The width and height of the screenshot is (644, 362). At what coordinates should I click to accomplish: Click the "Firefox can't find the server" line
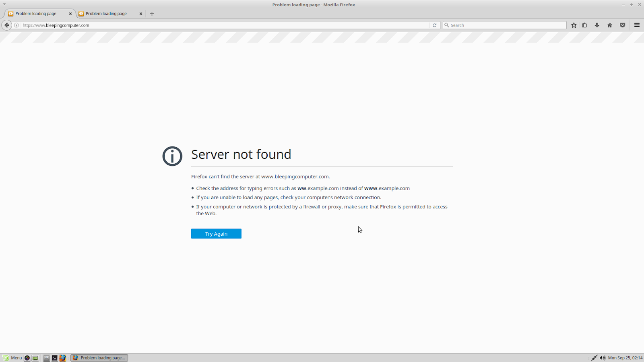coord(260,177)
